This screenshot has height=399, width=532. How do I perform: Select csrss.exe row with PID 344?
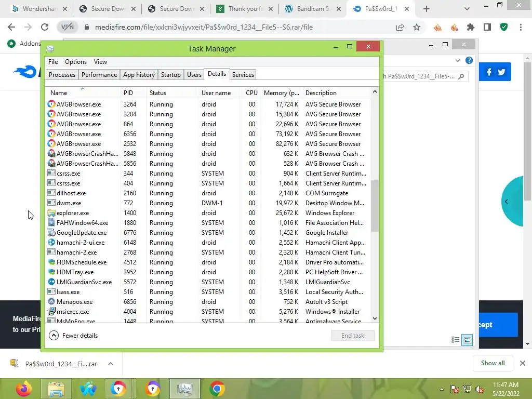point(208,174)
